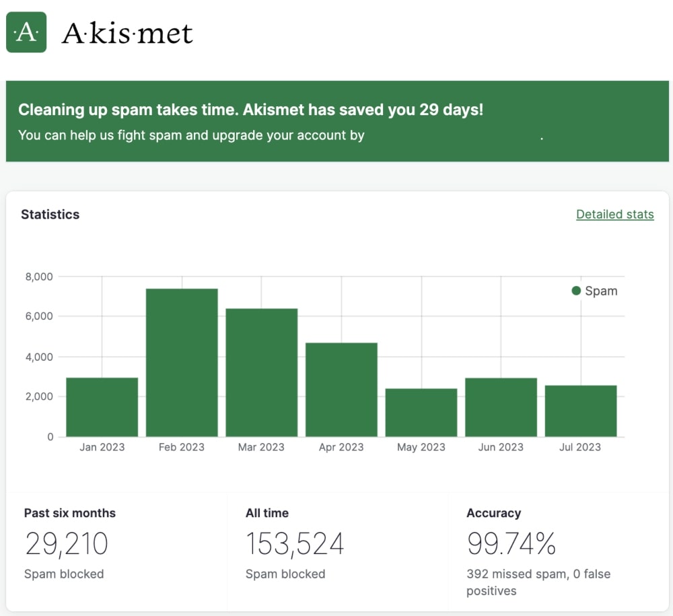673x616 pixels.
Task: Select the Feb 2023 bar
Action: click(182, 363)
